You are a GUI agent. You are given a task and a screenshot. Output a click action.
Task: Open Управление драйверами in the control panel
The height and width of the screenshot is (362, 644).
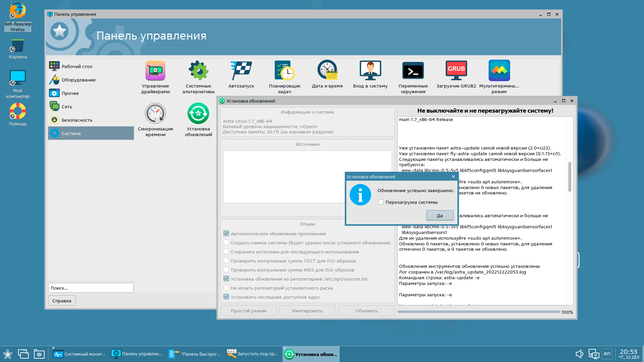point(155,77)
